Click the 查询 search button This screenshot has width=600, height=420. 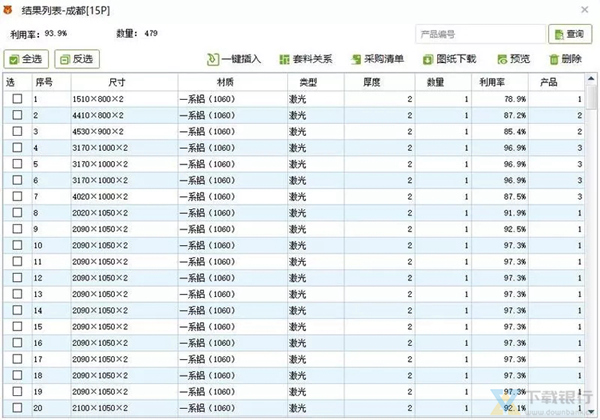pos(570,34)
